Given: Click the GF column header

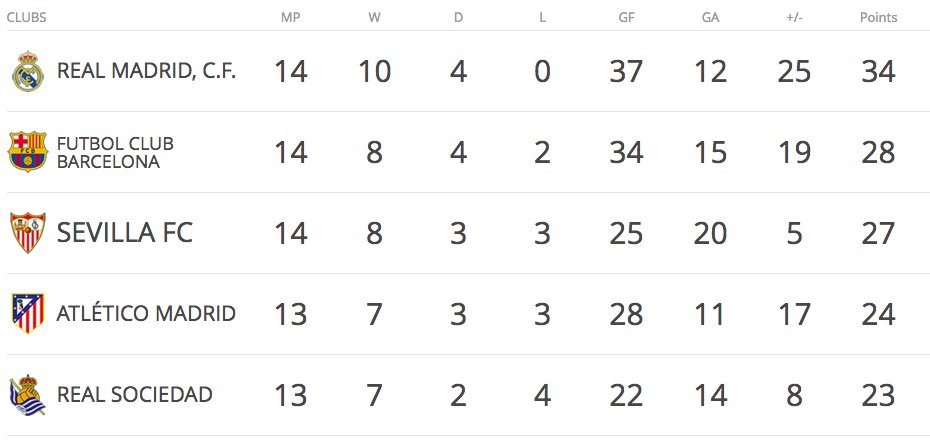Looking at the screenshot, I should [626, 17].
